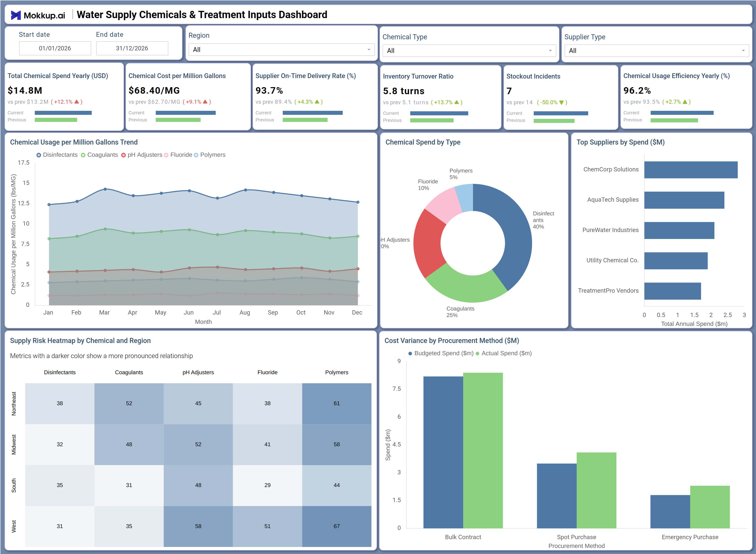The width and height of the screenshot is (756, 554).
Task: Click the TreatmentPro Vendors bar
Action: (672, 291)
